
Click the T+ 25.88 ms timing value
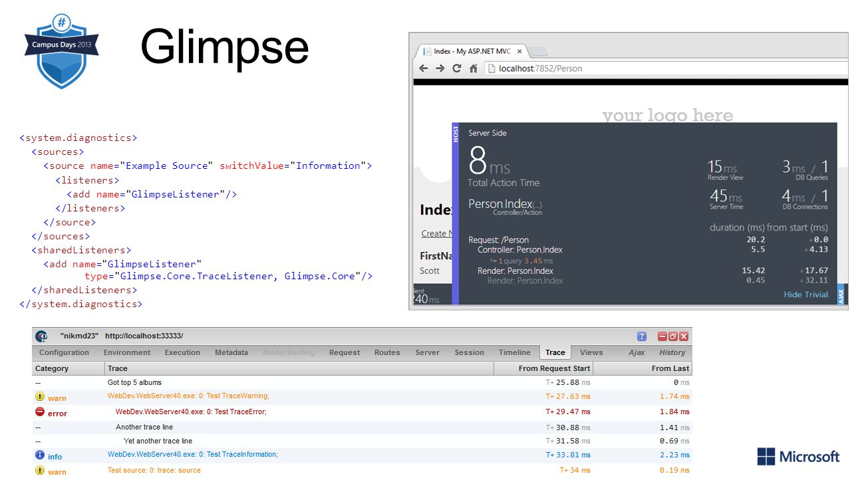click(567, 383)
